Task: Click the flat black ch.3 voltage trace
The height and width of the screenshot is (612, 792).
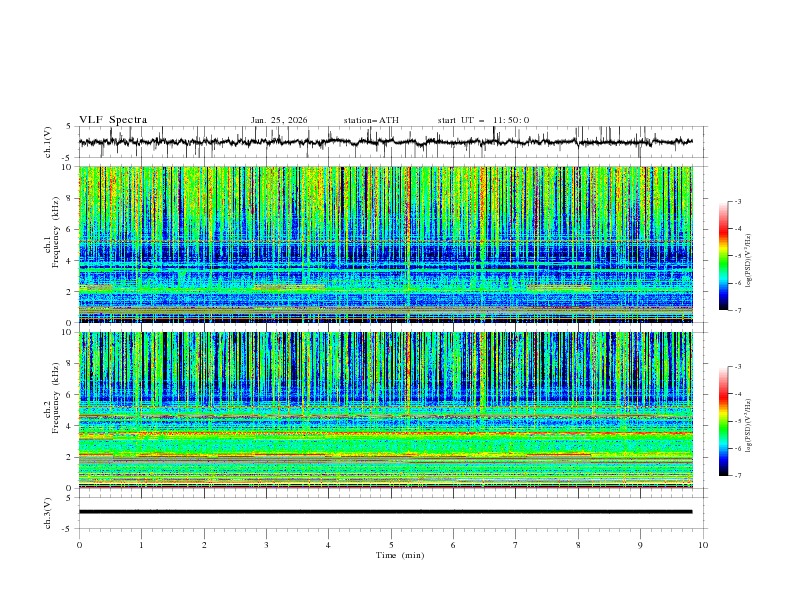Action: point(385,512)
